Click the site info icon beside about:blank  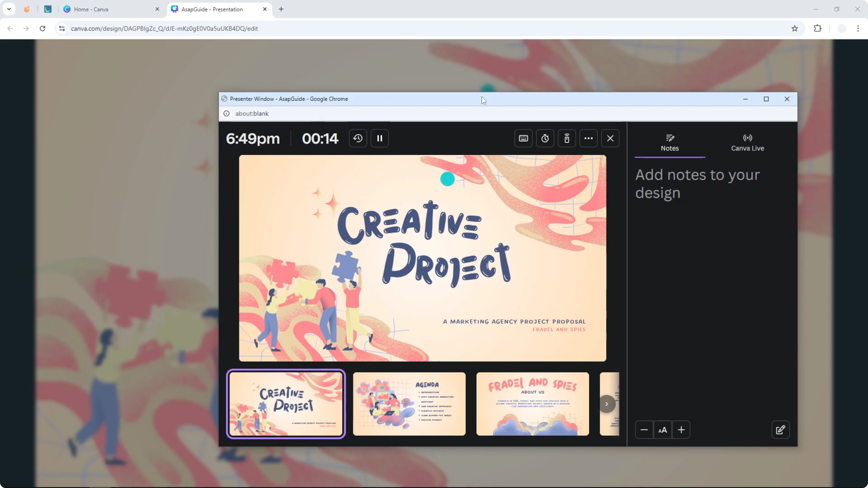[x=226, y=113]
